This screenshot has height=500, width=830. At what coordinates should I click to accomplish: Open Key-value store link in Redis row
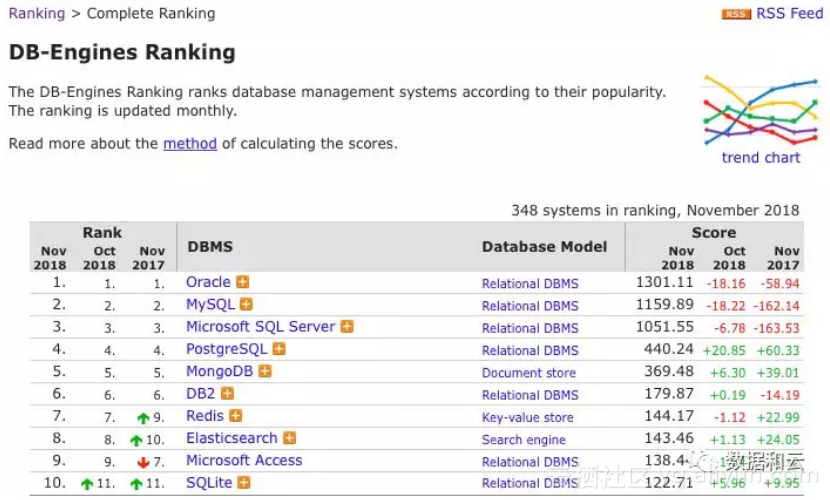(x=527, y=417)
